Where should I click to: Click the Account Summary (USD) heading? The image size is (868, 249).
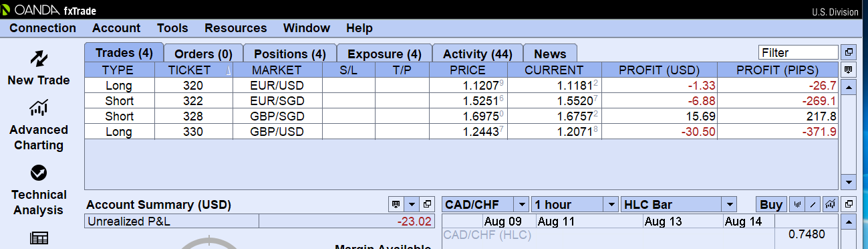(x=158, y=205)
